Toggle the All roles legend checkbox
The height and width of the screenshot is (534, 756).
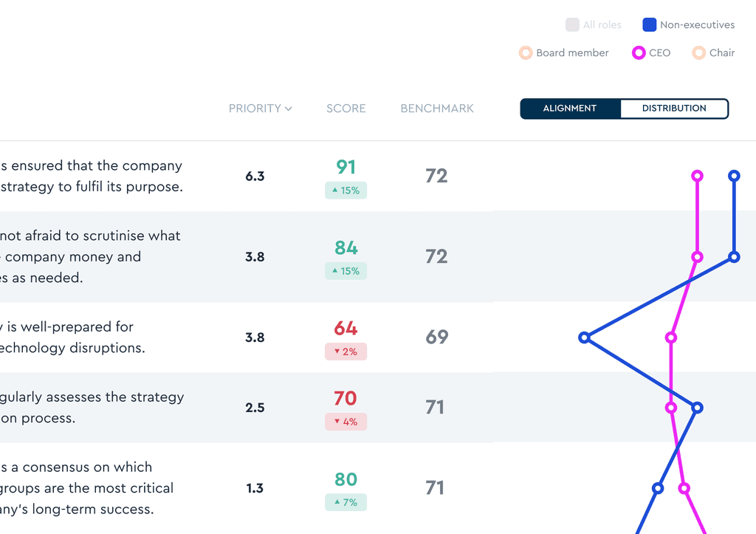572,24
